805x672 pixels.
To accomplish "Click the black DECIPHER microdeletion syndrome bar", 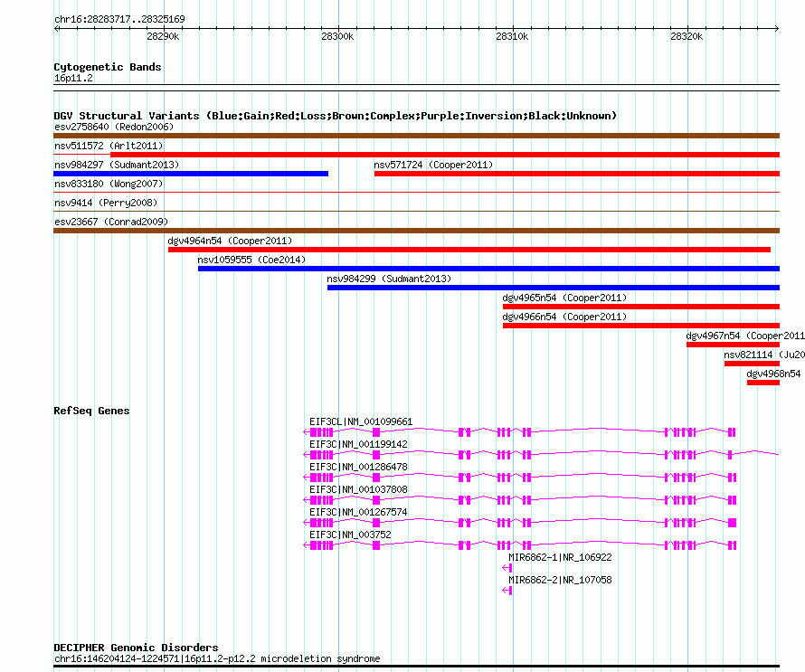I will (x=416, y=667).
